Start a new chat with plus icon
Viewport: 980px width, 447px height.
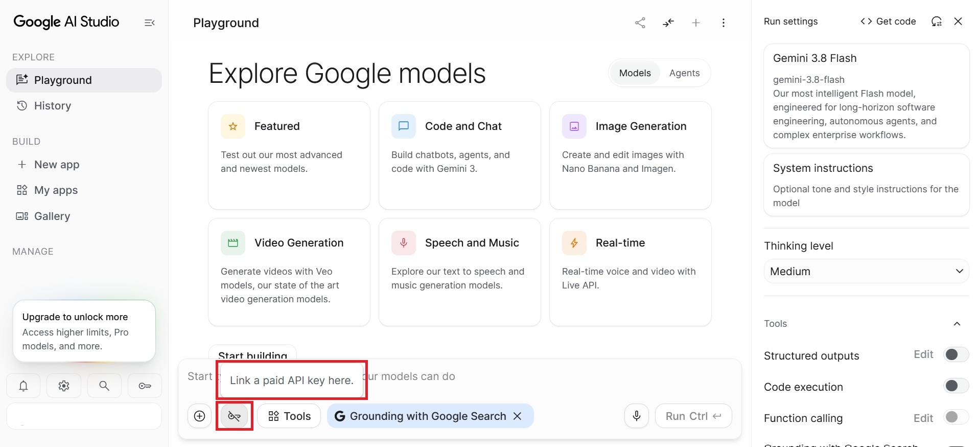[x=696, y=23]
